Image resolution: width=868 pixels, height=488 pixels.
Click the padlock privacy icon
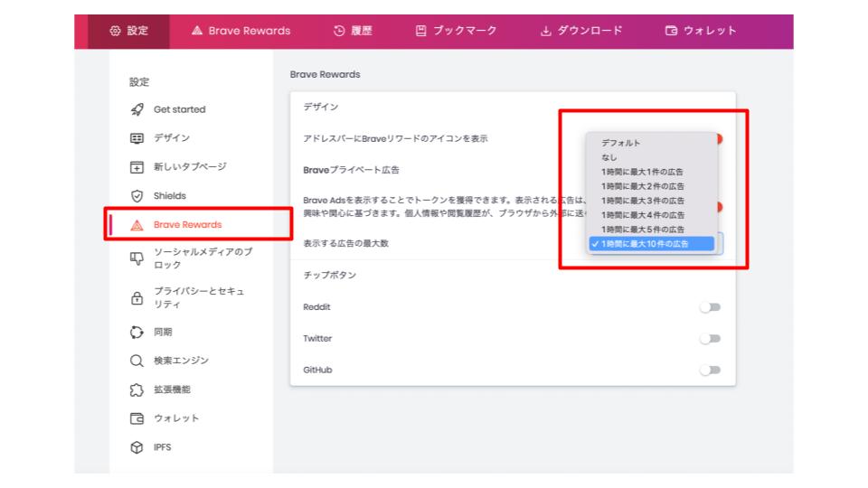pyautogui.click(x=137, y=297)
